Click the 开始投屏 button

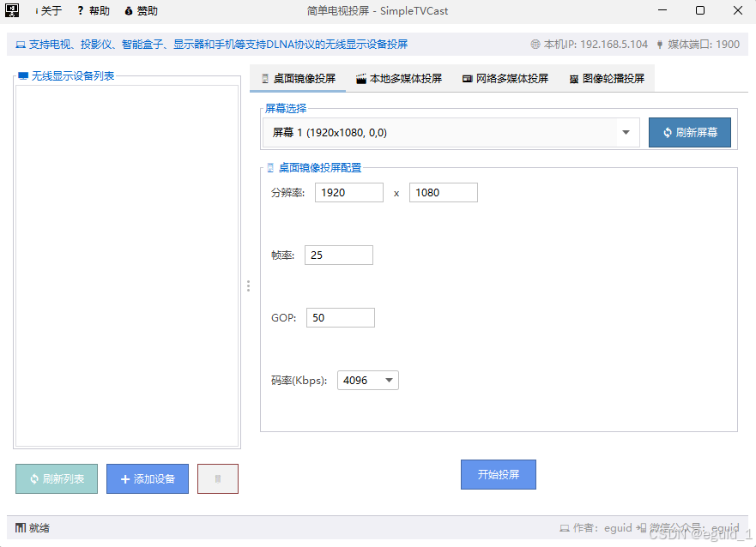click(x=499, y=474)
